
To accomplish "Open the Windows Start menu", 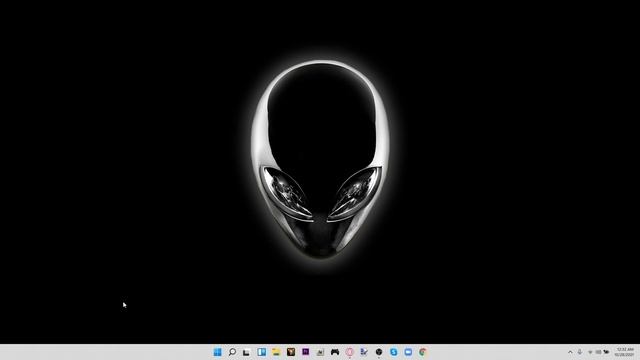I will (218, 352).
